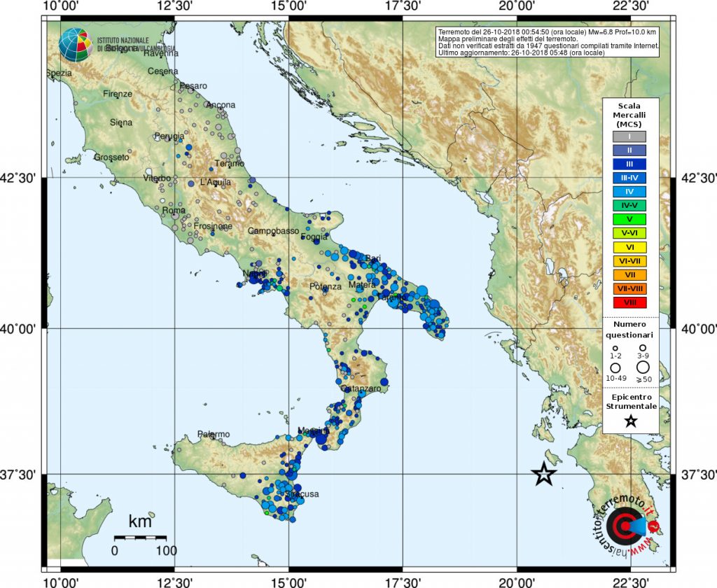Image resolution: width=717 pixels, height=588 pixels.
Task: Select the 3-9 questionnaire size circle
Action: click(643, 347)
